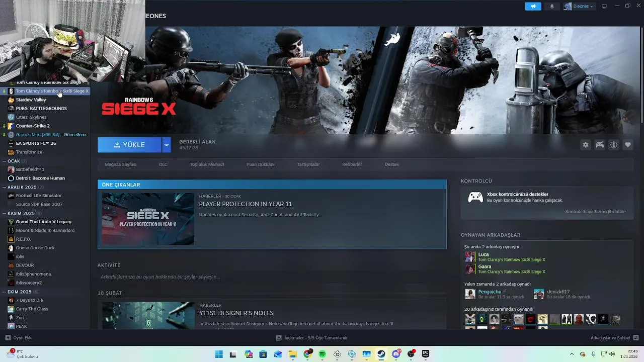644x362 pixels.
Task: Select Battlefield 1 in library list
Action: tap(30, 169)
